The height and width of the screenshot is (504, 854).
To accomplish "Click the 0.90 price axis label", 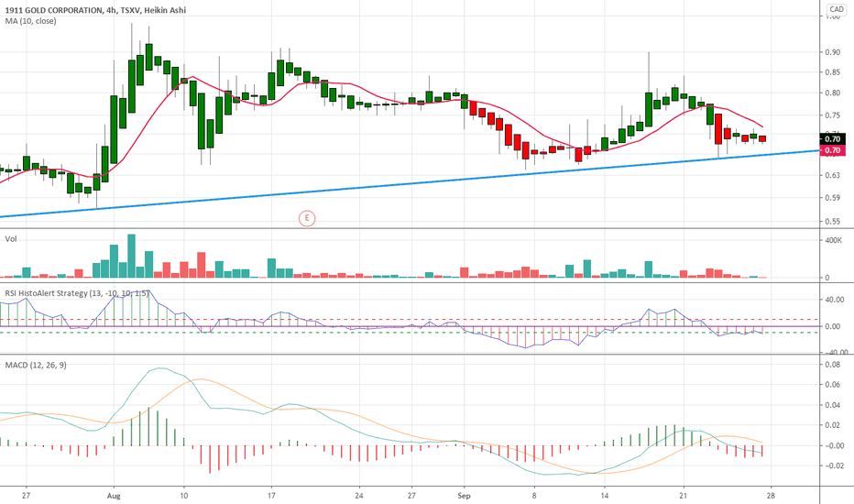I will coord(832,52).
